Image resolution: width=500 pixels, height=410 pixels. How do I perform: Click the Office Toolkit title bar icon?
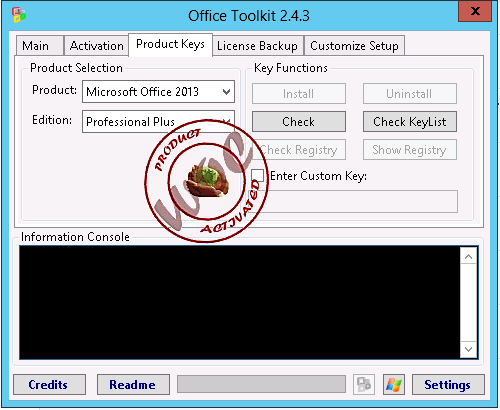tap(19, 15)
